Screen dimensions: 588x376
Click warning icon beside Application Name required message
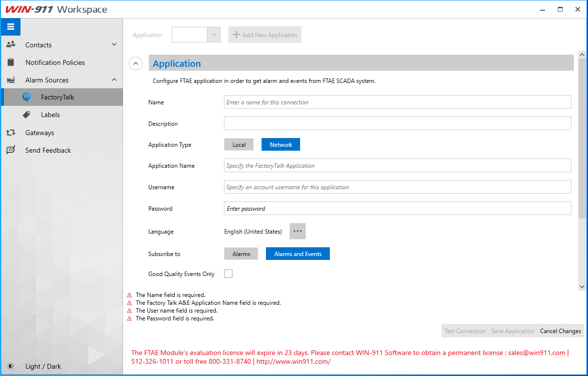[x=129, y=303]
